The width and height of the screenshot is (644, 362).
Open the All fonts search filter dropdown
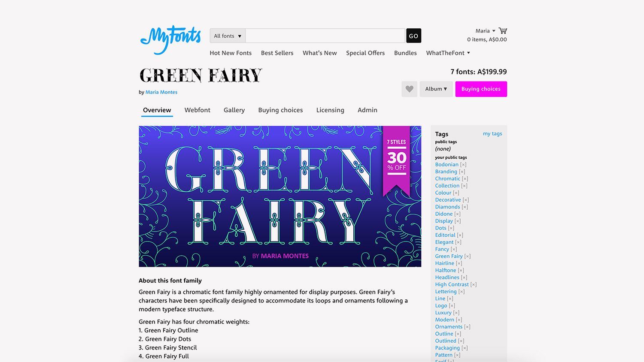point(228,36)
